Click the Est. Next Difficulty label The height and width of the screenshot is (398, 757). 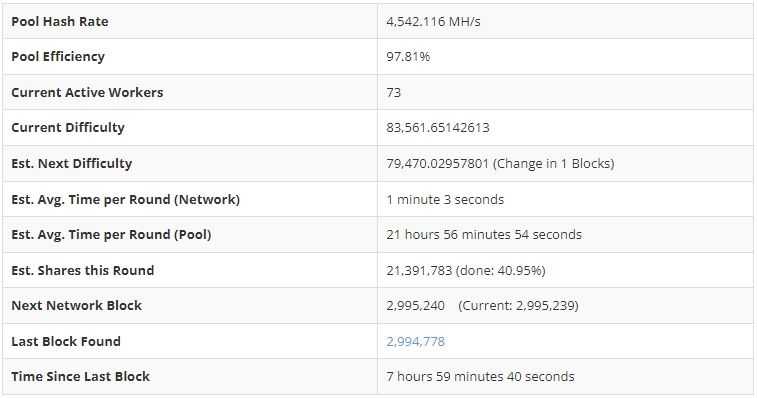(x=71, y=163)
